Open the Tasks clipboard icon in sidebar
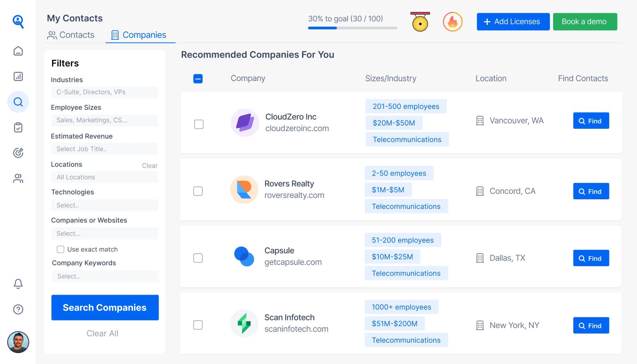Screen dimensions: 637x364 tap(18, 127)
